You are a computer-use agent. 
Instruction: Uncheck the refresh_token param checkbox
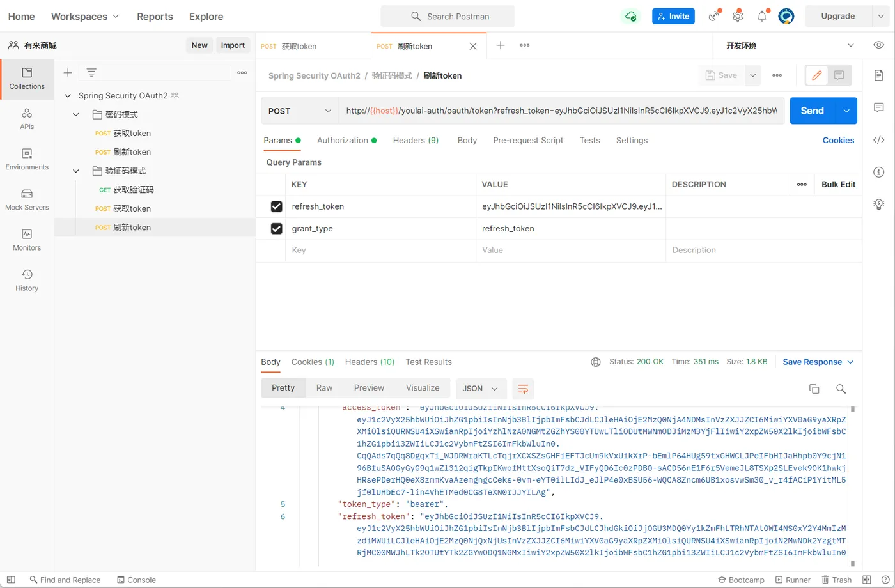coord(277,206)
